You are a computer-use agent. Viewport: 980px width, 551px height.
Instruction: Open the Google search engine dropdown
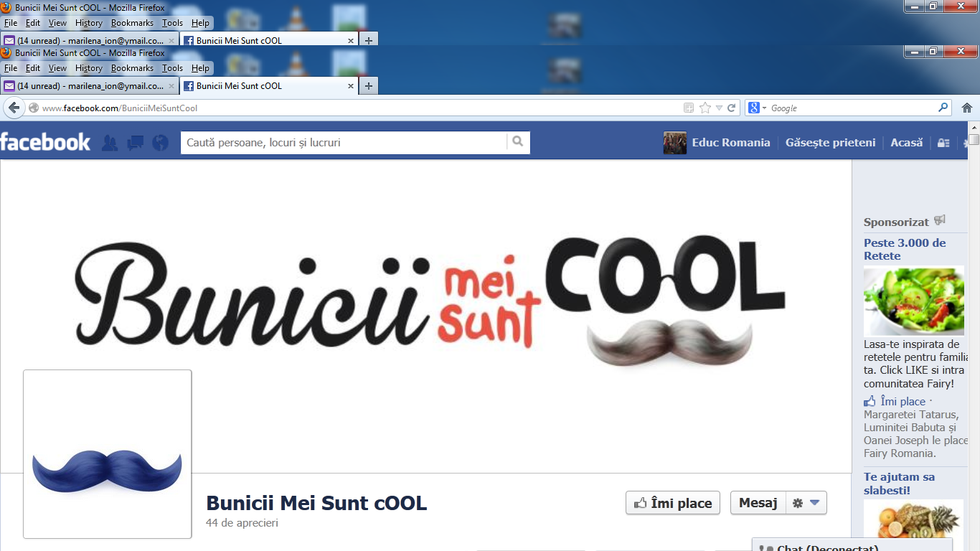758,108
